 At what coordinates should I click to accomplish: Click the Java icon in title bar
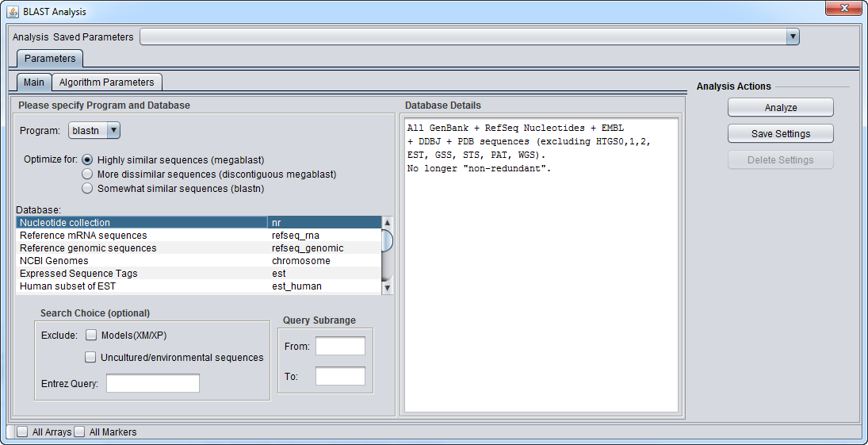13,12
